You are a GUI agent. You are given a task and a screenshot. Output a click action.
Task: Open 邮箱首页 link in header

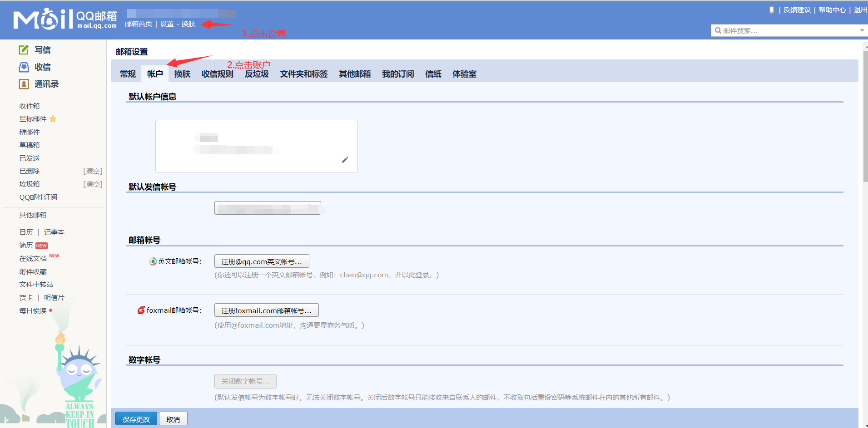(x=139, y=24)
